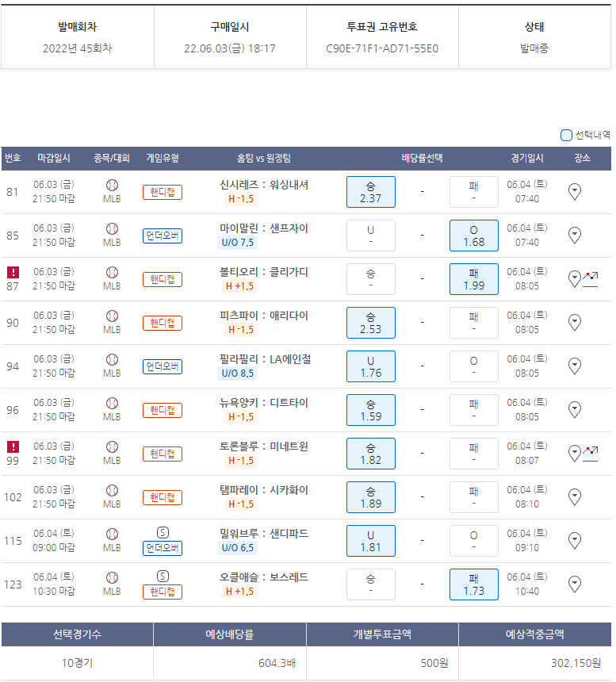Open venue pin for game 94

575,366
